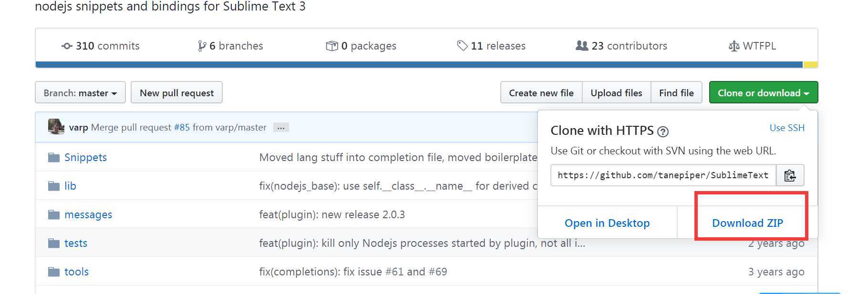Click Download ZIP link
868x294 pixels.
tap(747, 223)
